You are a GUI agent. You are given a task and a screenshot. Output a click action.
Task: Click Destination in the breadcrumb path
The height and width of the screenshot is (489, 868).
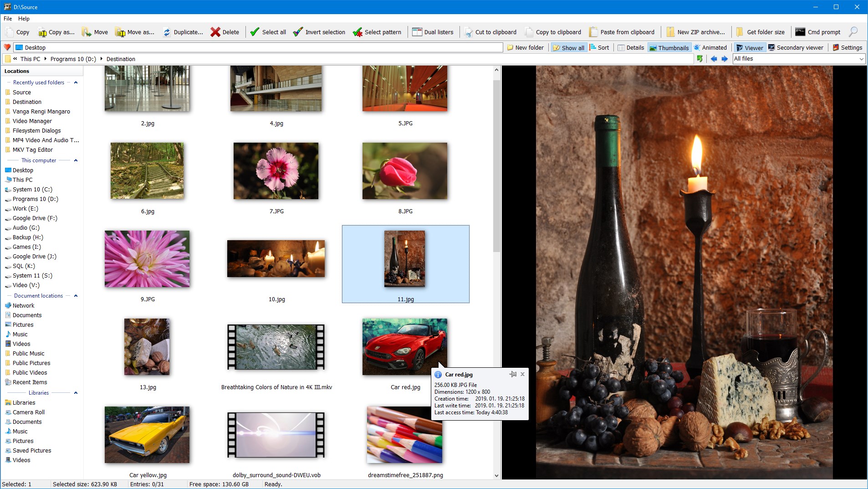(x=121, y=59)
